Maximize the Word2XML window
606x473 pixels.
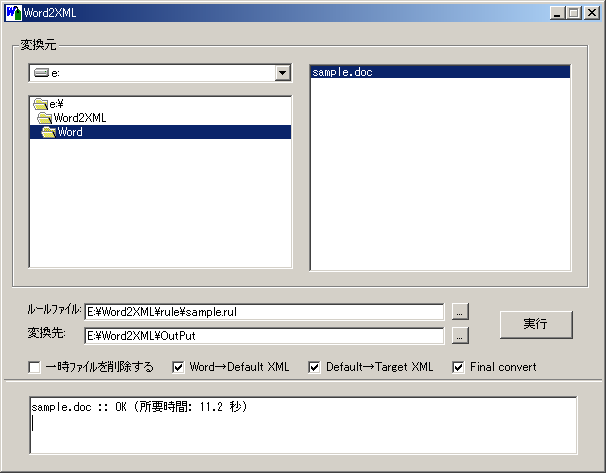574,13
